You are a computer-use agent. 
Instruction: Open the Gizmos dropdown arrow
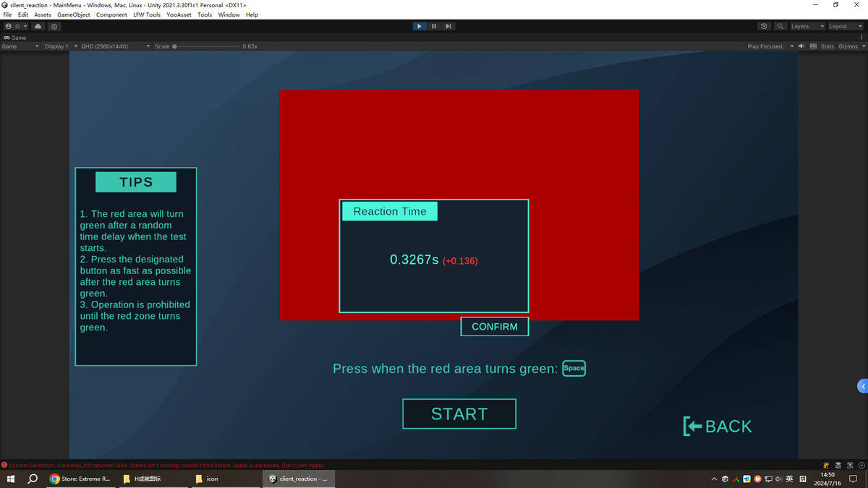coord(863,46)
